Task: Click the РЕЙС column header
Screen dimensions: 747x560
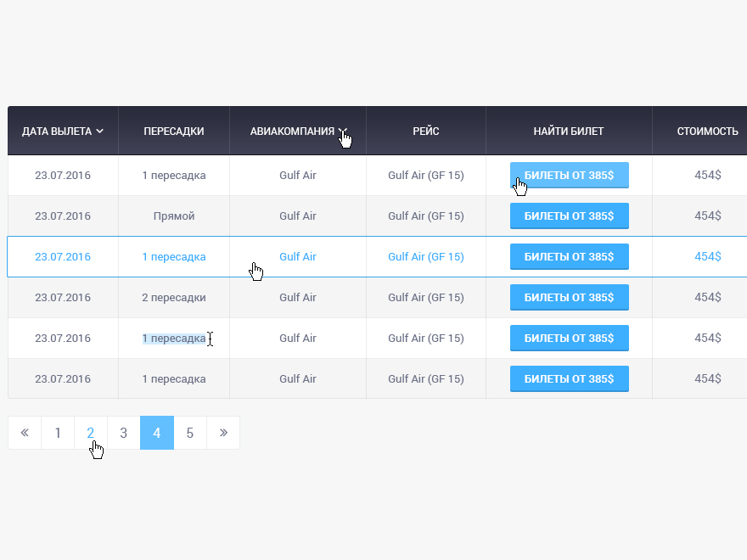Action: point(426,132)
